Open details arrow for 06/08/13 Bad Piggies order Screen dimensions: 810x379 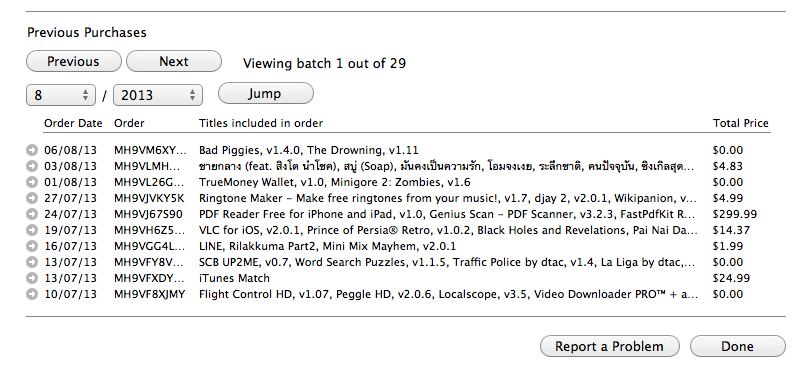pos(32,150)
